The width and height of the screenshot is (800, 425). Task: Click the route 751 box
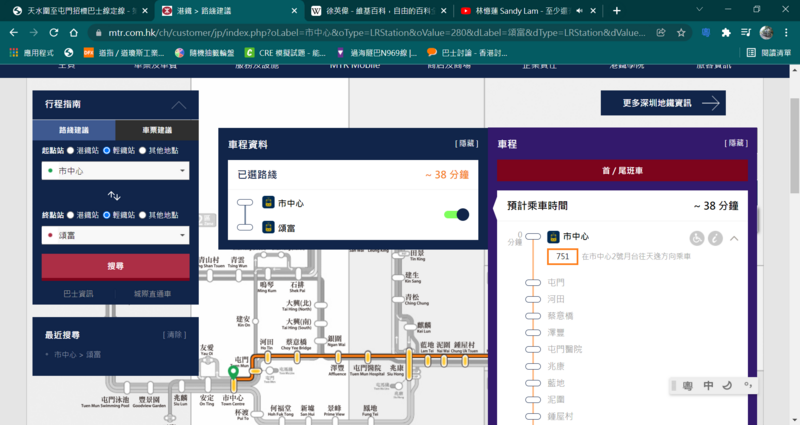coord(562,257)
